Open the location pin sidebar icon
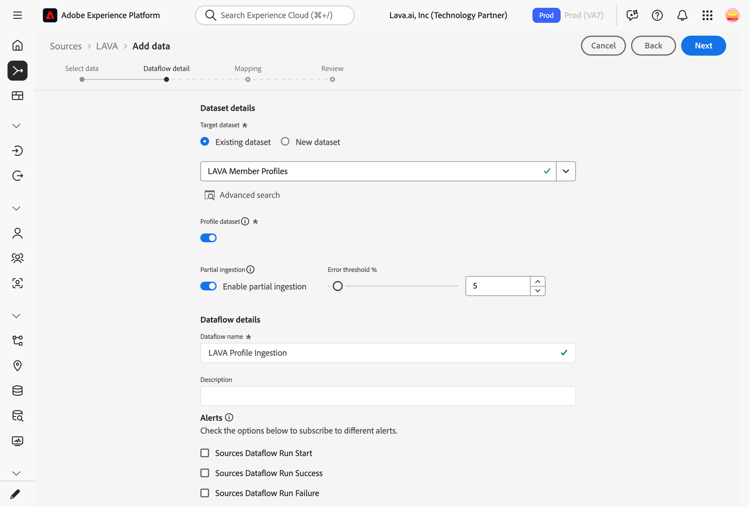 [x=17, y=366]
